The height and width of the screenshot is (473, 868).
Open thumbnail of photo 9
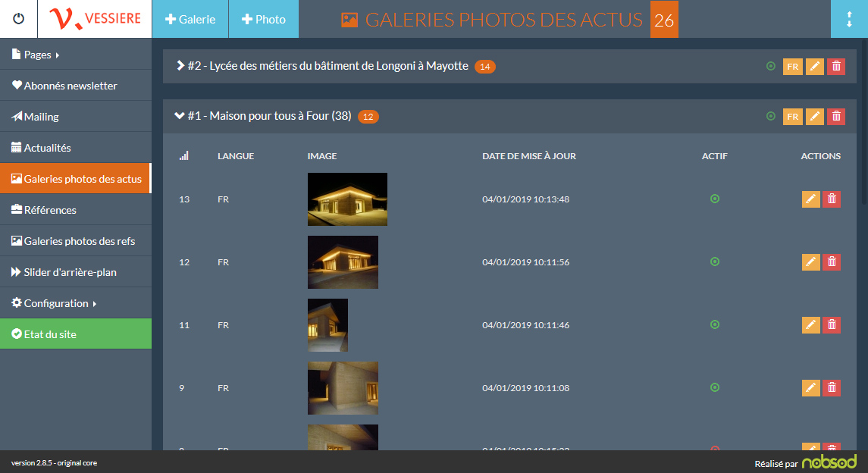343,388
